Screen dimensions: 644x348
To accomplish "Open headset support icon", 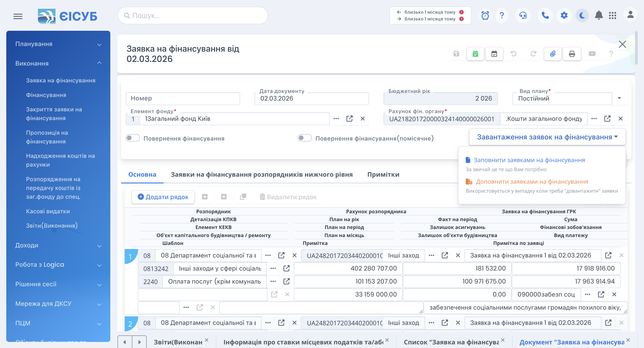I will pos(523,16).
